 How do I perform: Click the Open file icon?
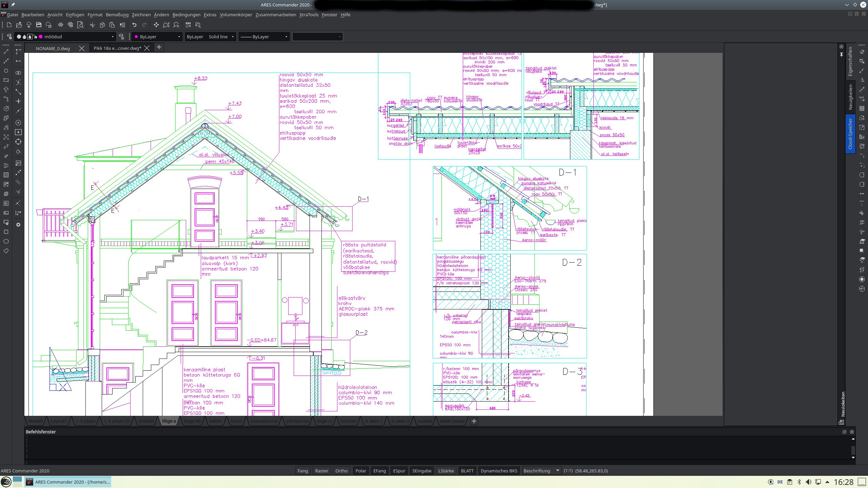click(x=19, y=25)
